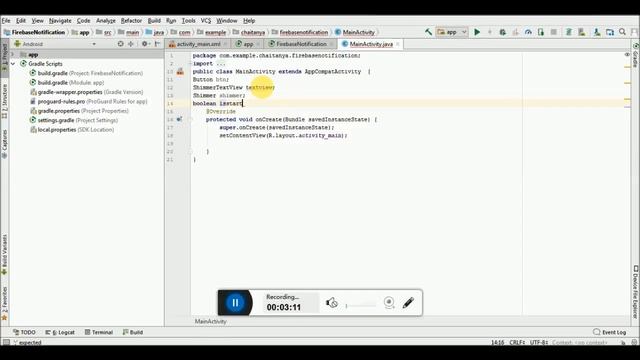The image size is (640, 360).
Task: Open build.gradle (Project: FirebaseNotification)
Action: [x=86, y=73]
